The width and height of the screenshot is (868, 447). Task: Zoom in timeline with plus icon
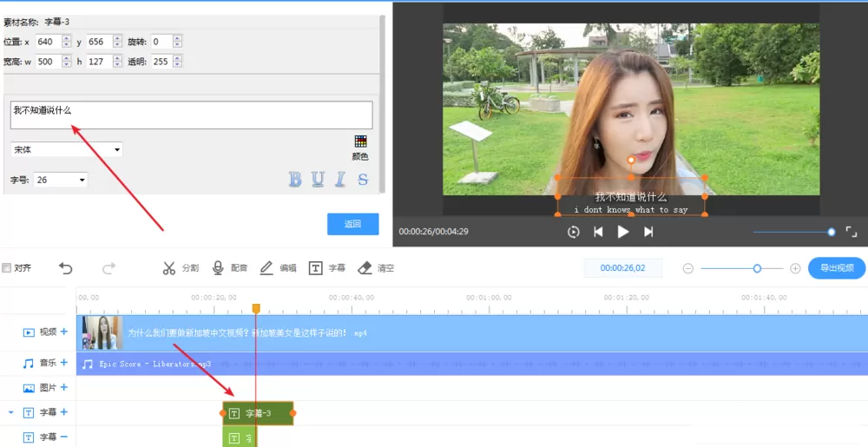(x=795, y=268)
